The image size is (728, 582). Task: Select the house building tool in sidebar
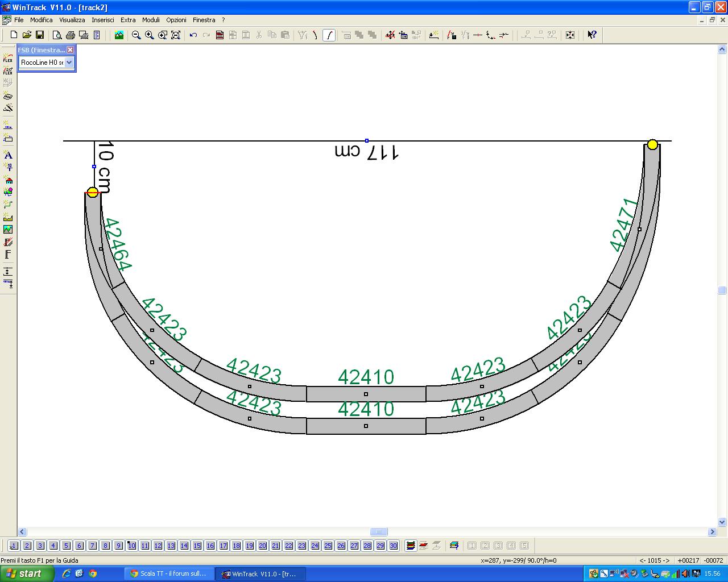(x=8, y=180)
